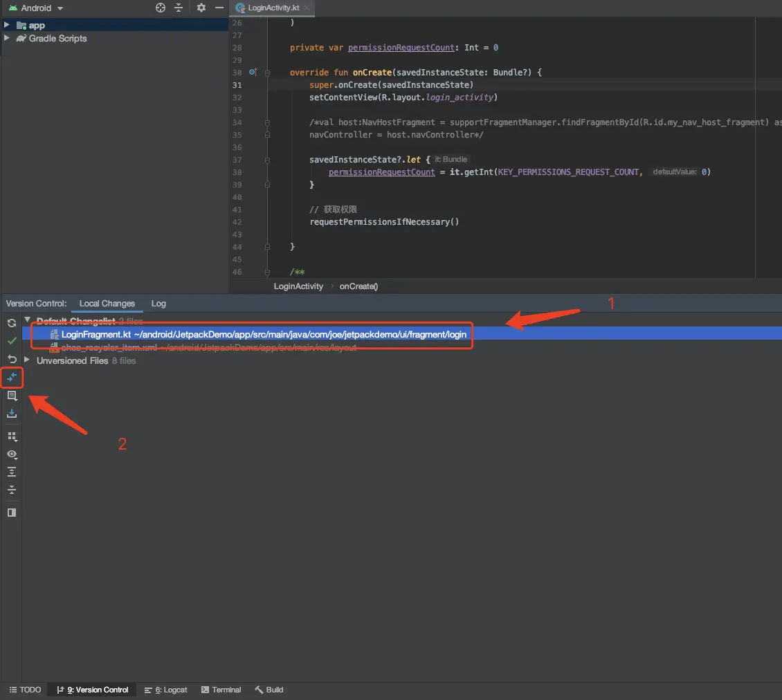Click the Rollback (revert) arrow icon
Viewport: 782px width, 700px height.
(x=12, y=359)
